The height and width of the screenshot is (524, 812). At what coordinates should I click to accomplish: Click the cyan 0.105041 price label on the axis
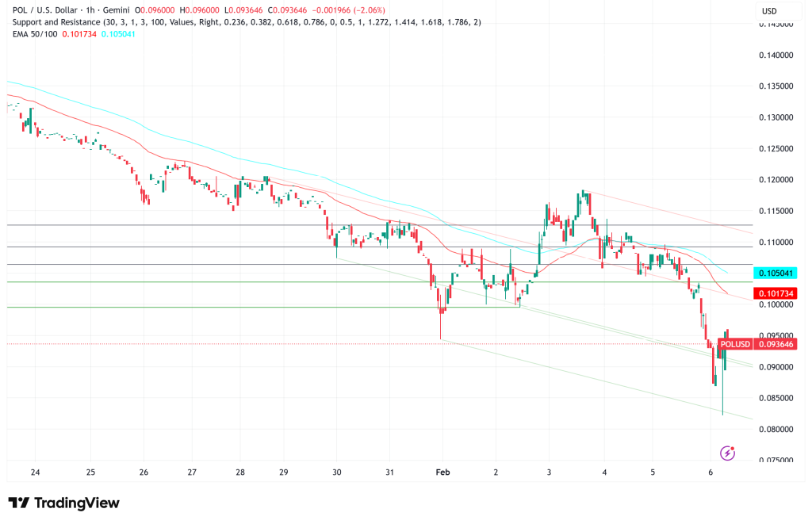[x=774, y=273]
